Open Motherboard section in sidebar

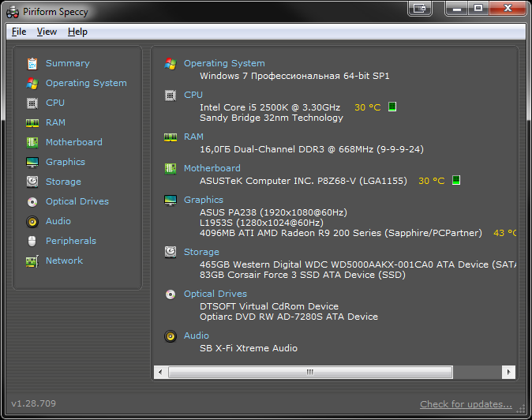coord(74,142)
